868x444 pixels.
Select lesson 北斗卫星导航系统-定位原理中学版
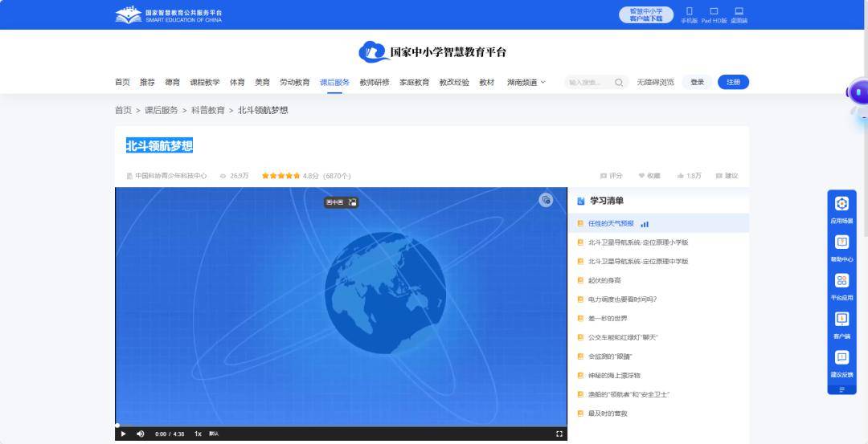point(658,261)
